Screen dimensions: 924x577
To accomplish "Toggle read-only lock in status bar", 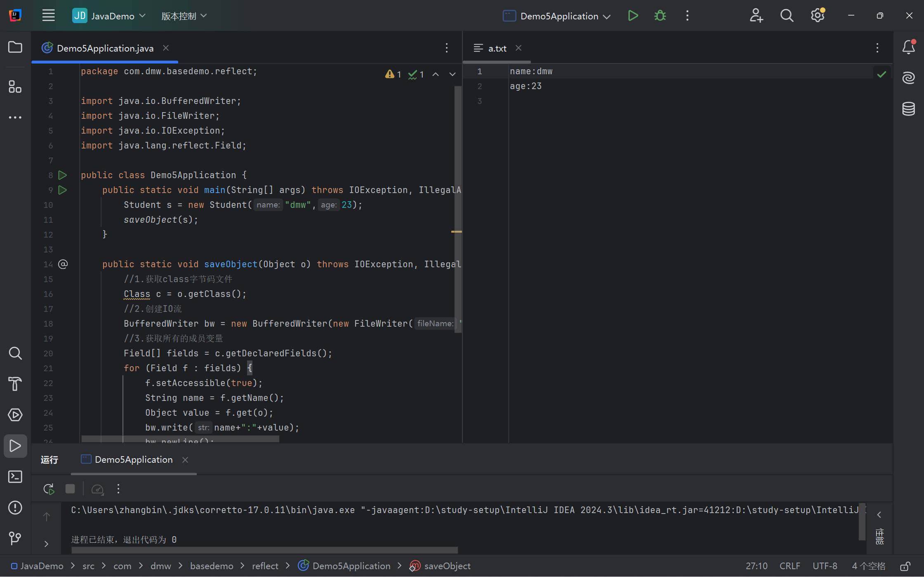I will (905, 566).
